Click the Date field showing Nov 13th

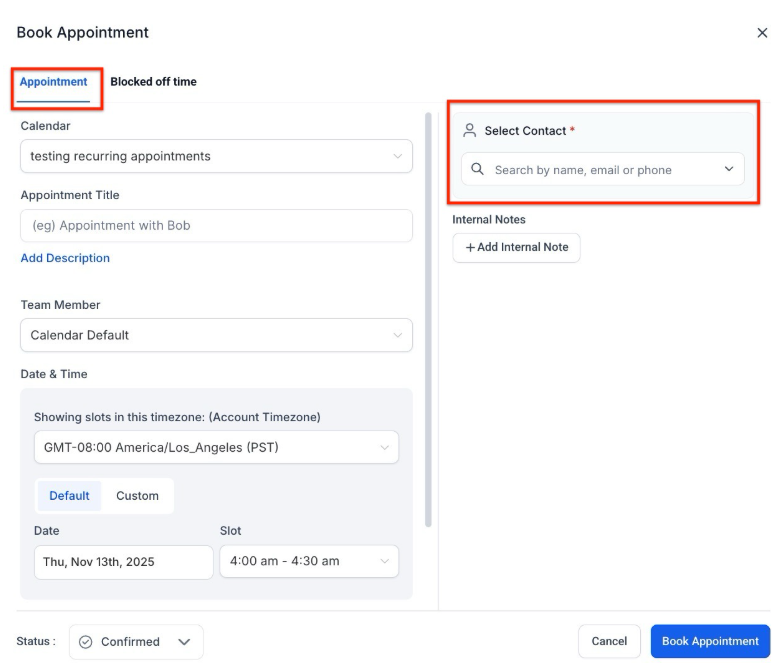click(x=124, y=562)
